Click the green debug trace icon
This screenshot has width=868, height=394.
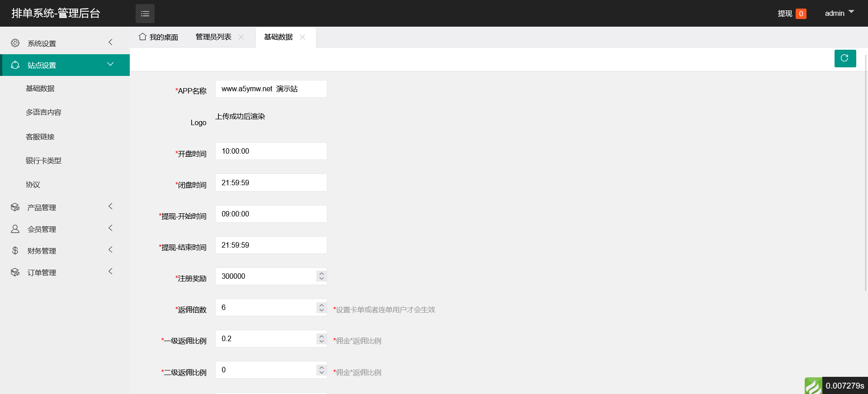tap(813, 386)
